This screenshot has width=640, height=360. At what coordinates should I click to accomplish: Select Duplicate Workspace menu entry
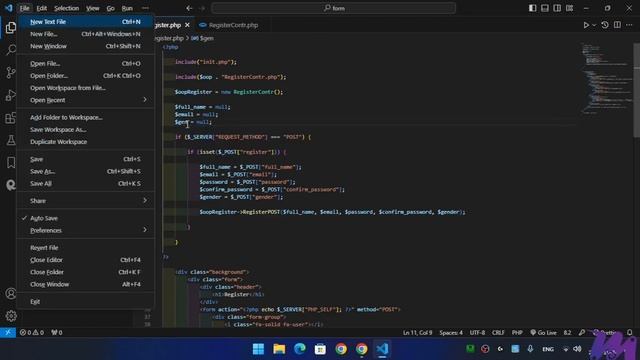coord(86,142)
